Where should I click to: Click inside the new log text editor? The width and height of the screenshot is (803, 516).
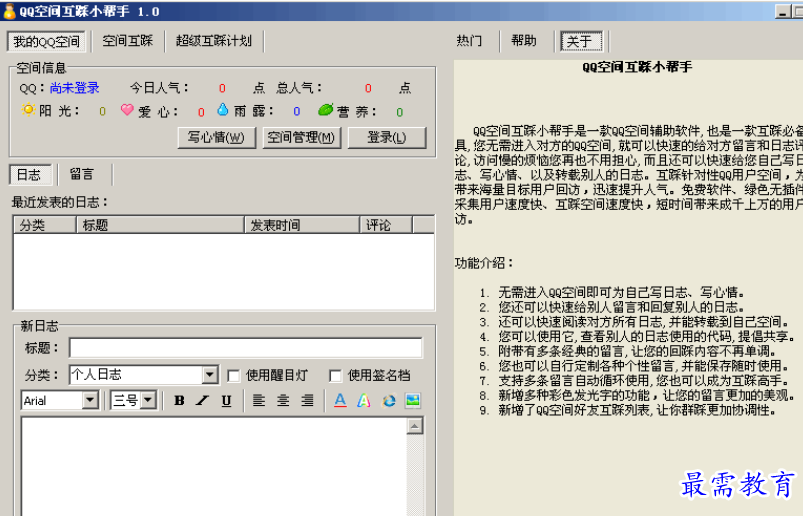(x=214, y=466)
